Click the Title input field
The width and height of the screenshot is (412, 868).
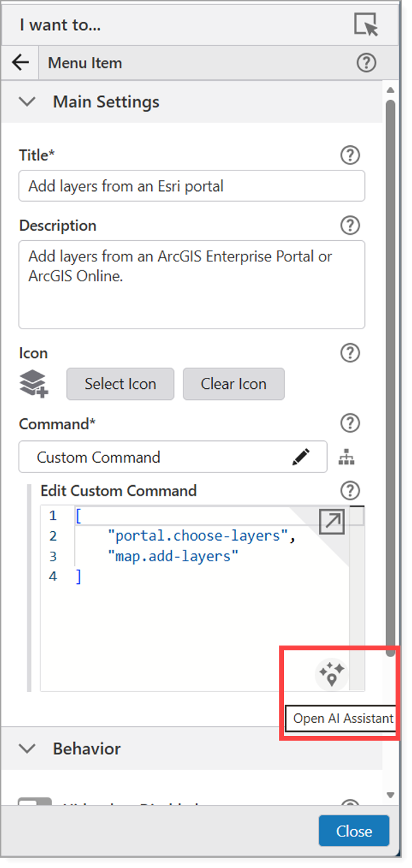(192, 186)
